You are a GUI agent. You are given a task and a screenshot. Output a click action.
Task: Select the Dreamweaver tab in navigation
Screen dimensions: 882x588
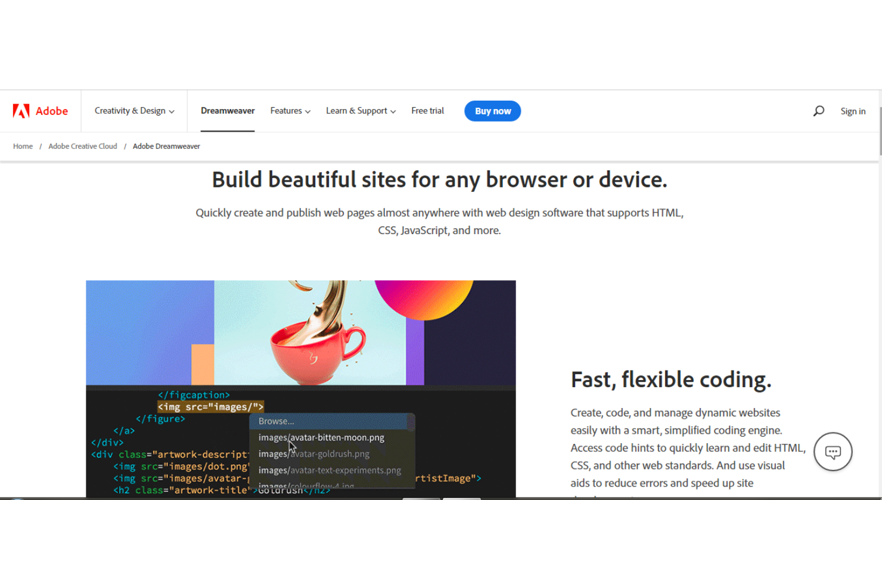tap(228, 111)
